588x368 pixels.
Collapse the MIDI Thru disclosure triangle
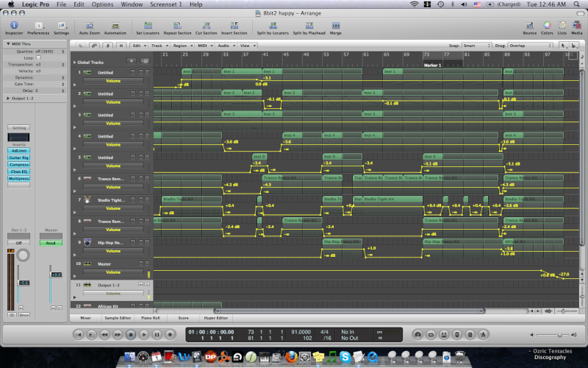(x=8, y=44)
